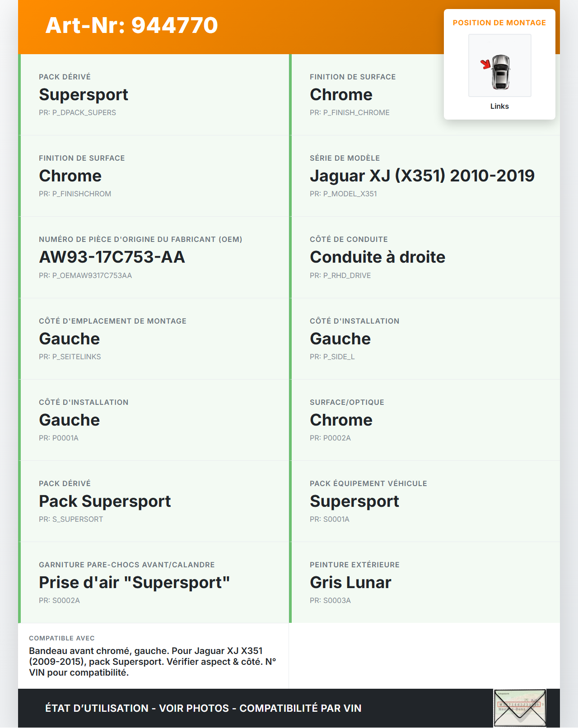Click the Jaguar XJ (X351) 2010-2019 model series
Viewport: 578px width, 728px height.
422,176
